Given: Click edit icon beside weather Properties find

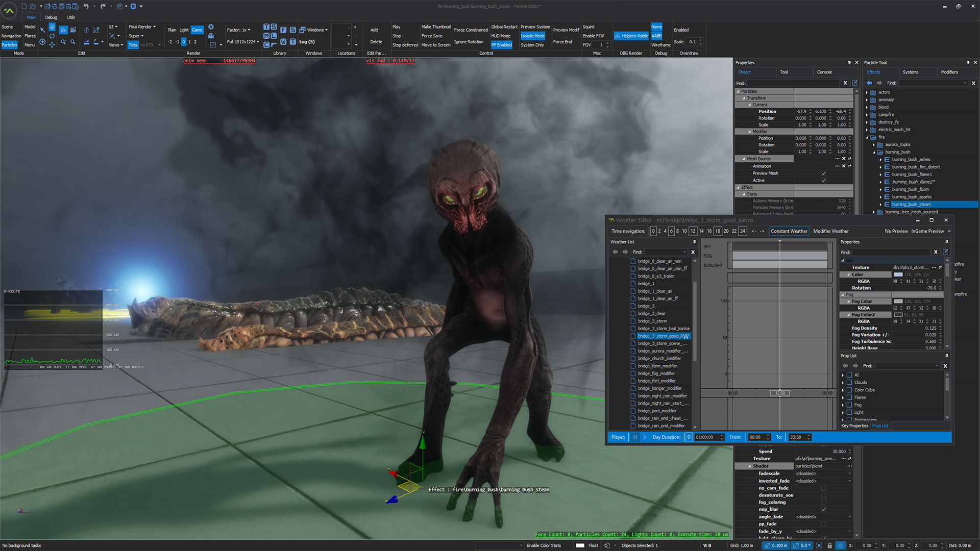Looking at the screenshot, I should (x=945, y=252).
